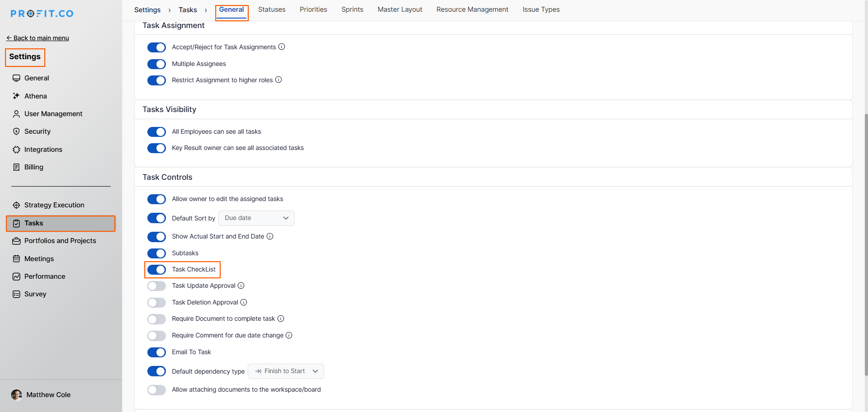Image resolution: width=868 pixels, height=412 pixels.
Task: Toggle Accept/Reject for Task Assignments switch
Action: point(156,47)
